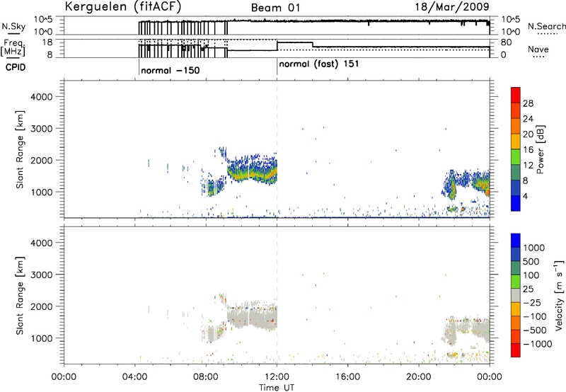Screen dimensions: 566x392
Task: Click the 'Time UT' axis label
Action: tap(277, 388)
